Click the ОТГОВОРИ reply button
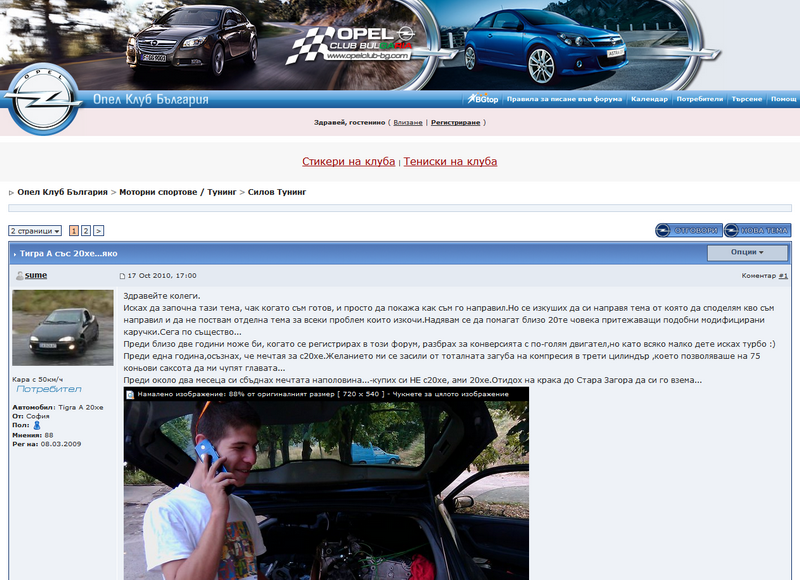 pos(689,231)
